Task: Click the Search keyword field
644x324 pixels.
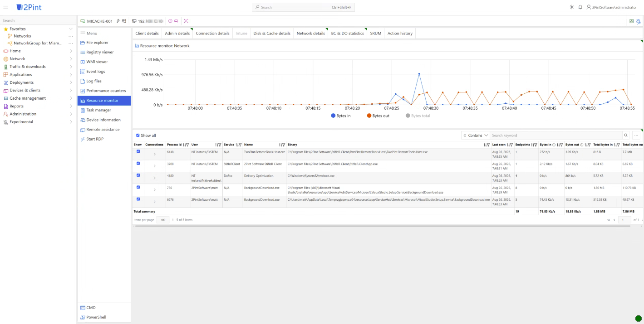Action: pos(556,135)
